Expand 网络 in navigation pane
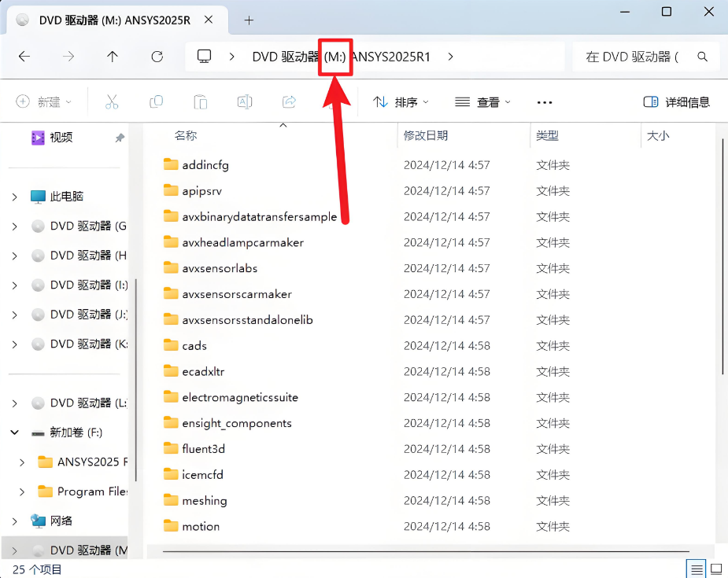728x578 pixels. pos(15,521)
